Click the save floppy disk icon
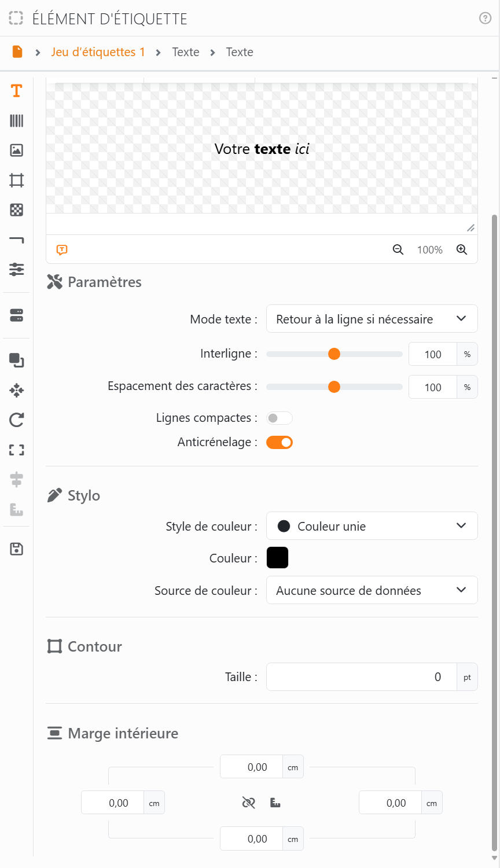The image size is (500, 868). 16,549
